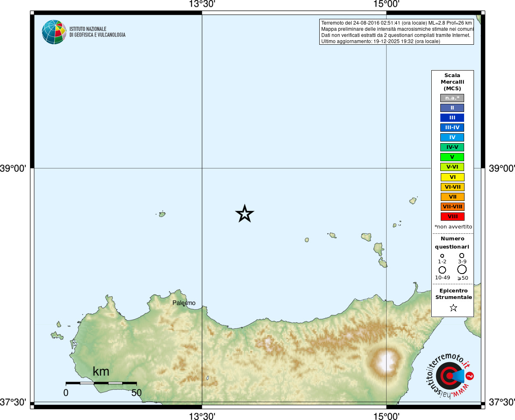Click the 'Terremoto del 24-08-2016' info line
The width and height of the screenshot is (515, 420).
tap(396, 23)
